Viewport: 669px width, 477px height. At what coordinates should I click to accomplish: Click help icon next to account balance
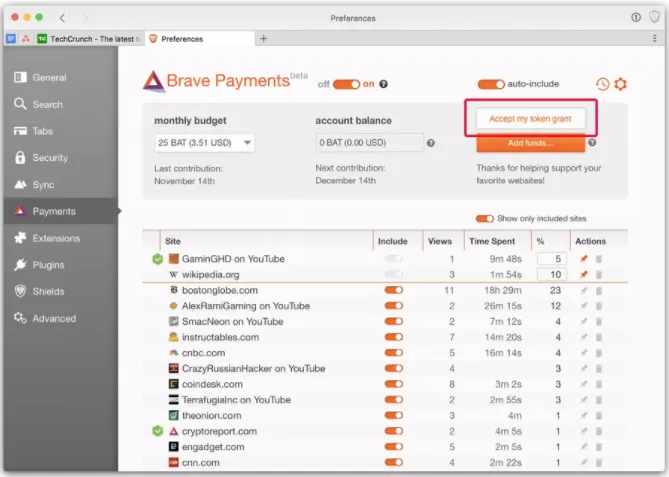[x=431, y=143]
